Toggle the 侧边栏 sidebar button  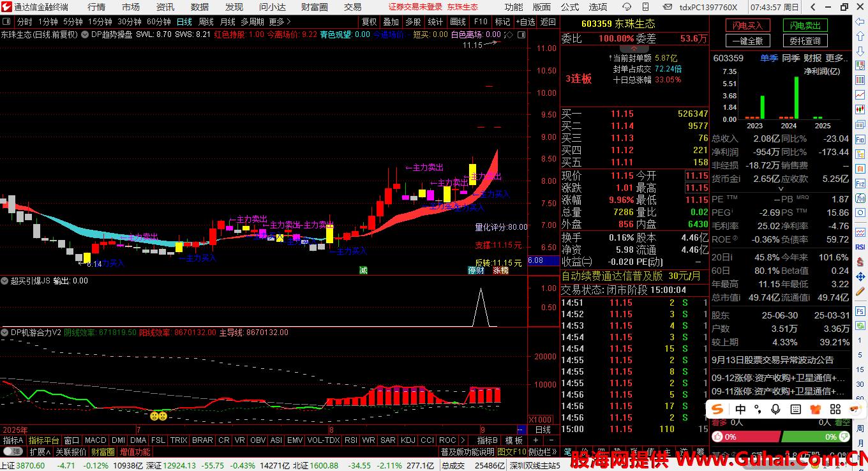coord(542,451)
